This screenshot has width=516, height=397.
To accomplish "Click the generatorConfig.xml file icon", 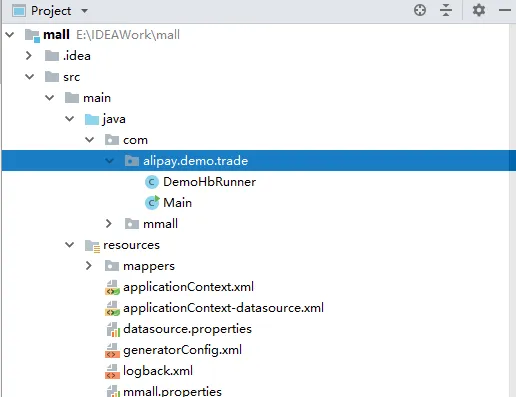I will (112, 350).
